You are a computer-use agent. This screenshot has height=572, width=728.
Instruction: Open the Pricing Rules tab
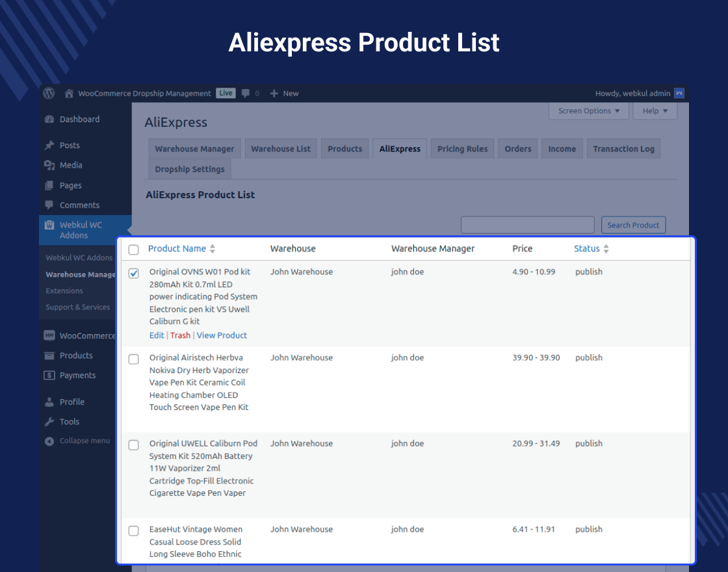(462, 149)
